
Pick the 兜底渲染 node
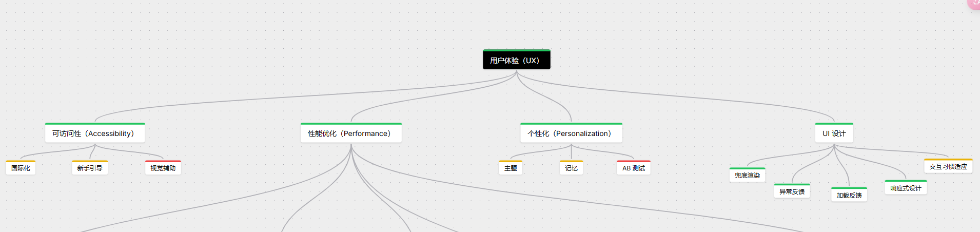click(x=747, y=175)
